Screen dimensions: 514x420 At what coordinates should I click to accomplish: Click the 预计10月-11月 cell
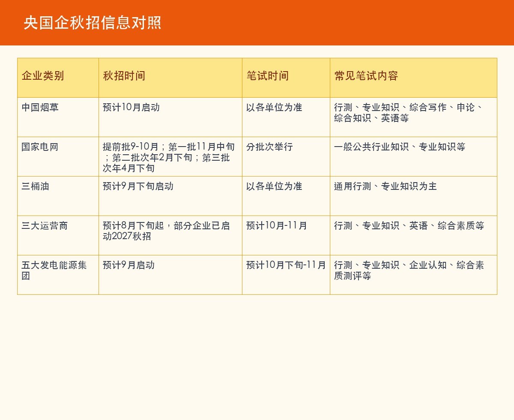pyautogui.click(x=286, y=235)
